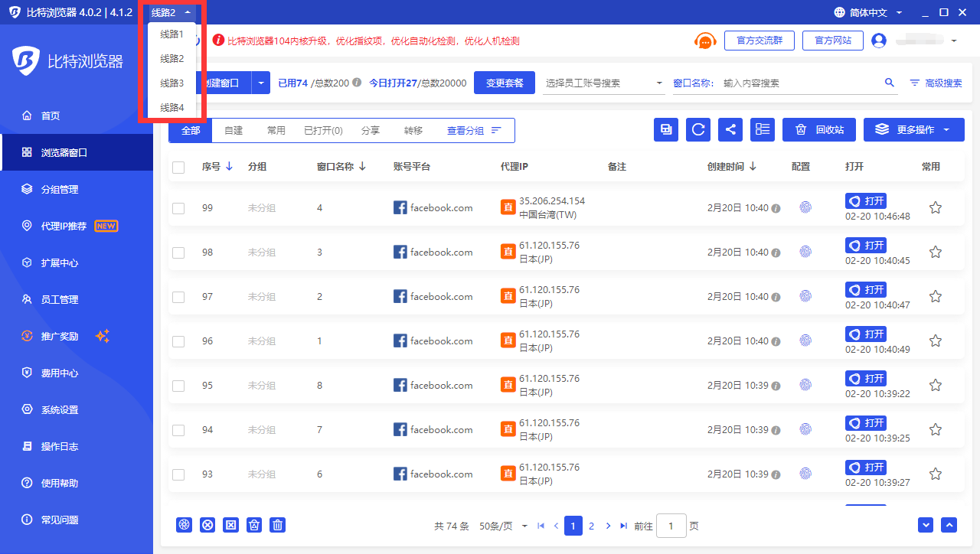Sort by the 创建时间 column arrow
980x554 pixels.
point(753,166)
